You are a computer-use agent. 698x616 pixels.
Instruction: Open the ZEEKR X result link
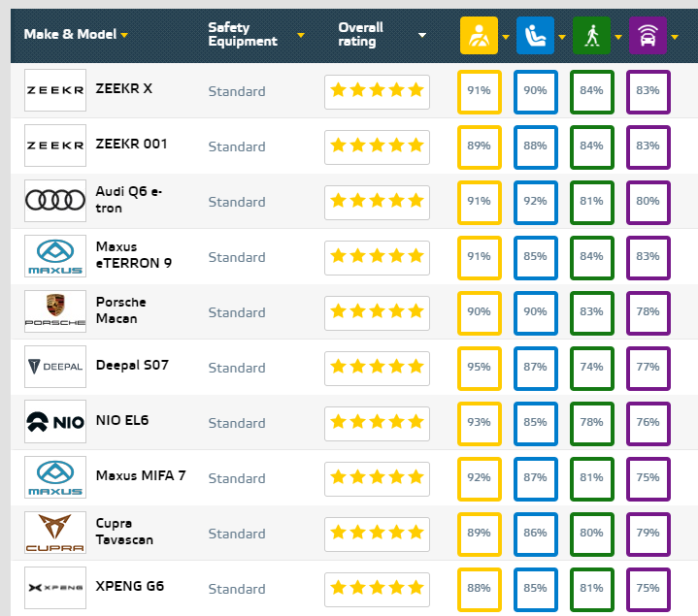124,88
